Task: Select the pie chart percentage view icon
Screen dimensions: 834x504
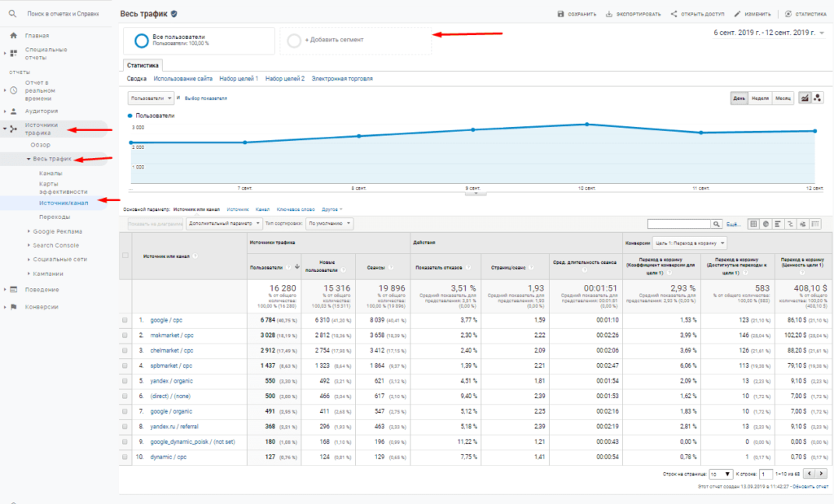Action: (766, 224)
